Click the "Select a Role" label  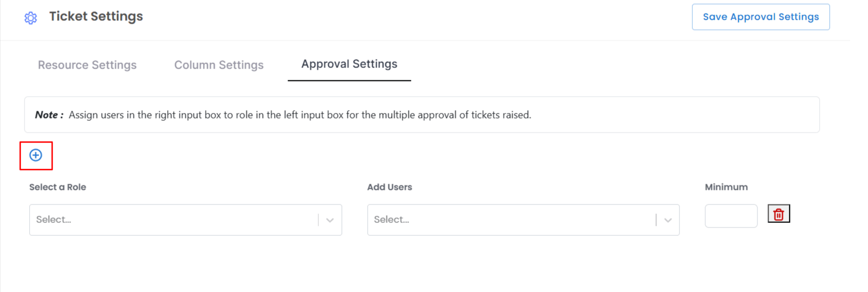point(57,187)
